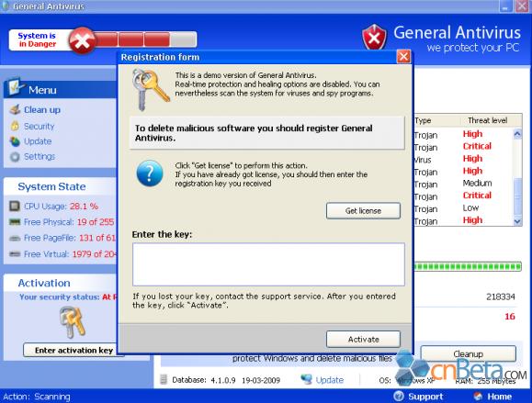Open the Update menu item
Image resolution: width=532 pixels, height=403 pixels.
[38, 141]
